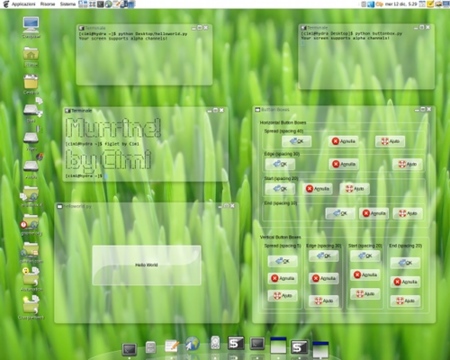Click Aiuto in horizontal End (spacing 10) row
450x360 pixels.
point(408,213)
